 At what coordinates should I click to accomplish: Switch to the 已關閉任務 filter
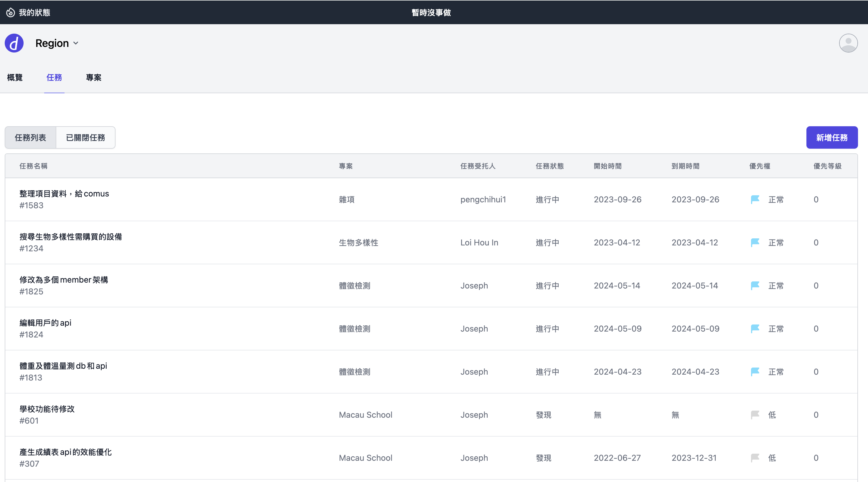coord(85,137)
